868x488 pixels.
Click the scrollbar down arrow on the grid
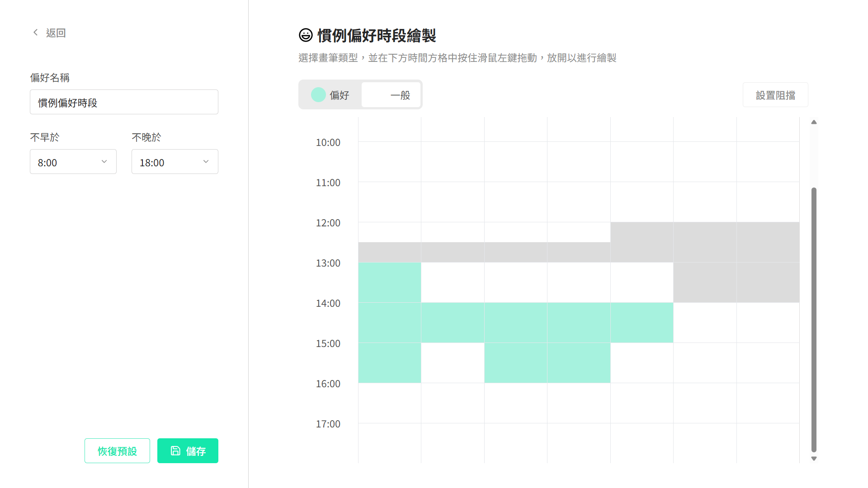coord(814,458)
